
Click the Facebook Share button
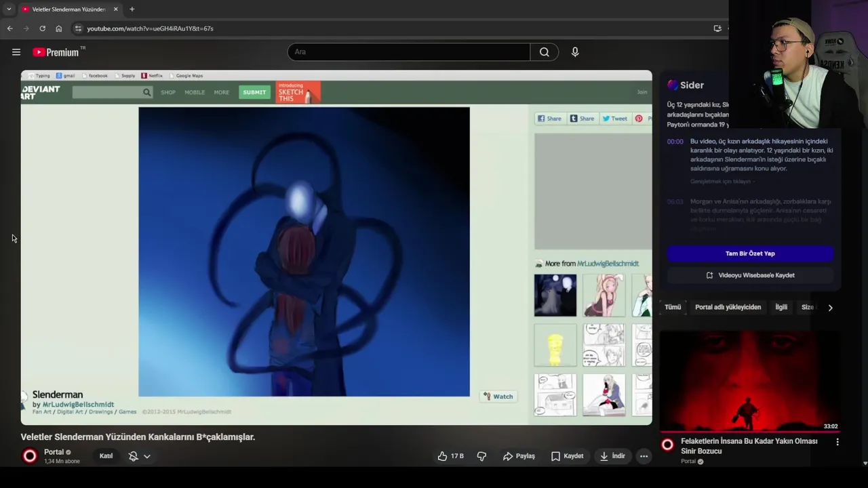tap(550, 119)
